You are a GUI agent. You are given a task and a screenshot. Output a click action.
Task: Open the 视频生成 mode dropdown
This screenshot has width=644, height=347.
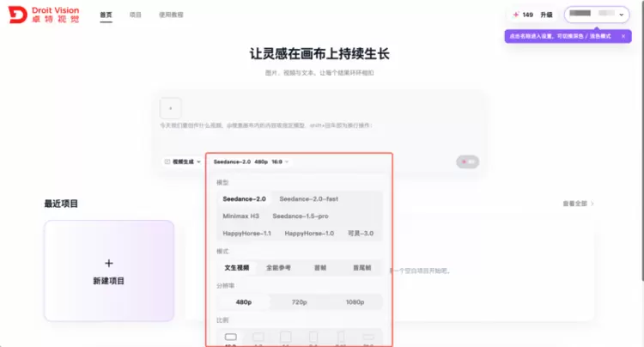pos(182,161)
